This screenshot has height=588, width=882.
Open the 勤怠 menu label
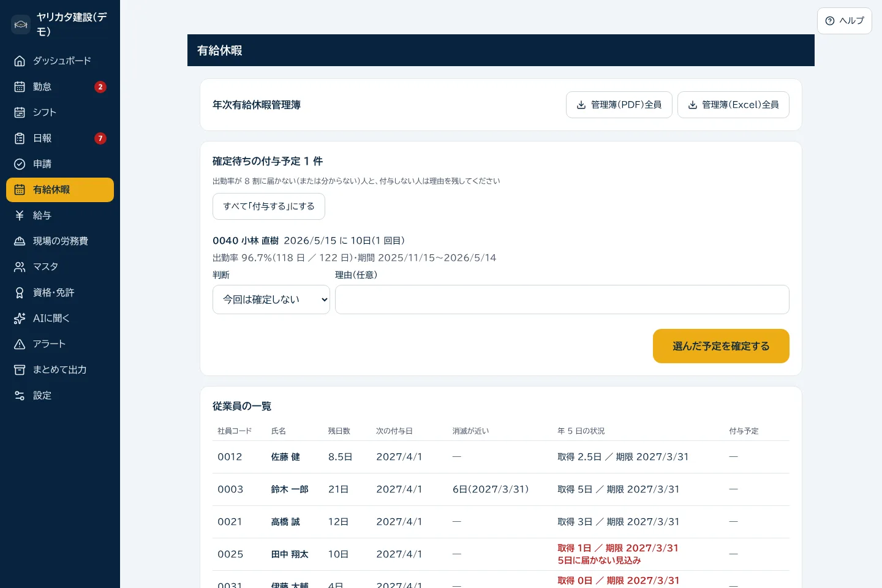tap(42, 86)
